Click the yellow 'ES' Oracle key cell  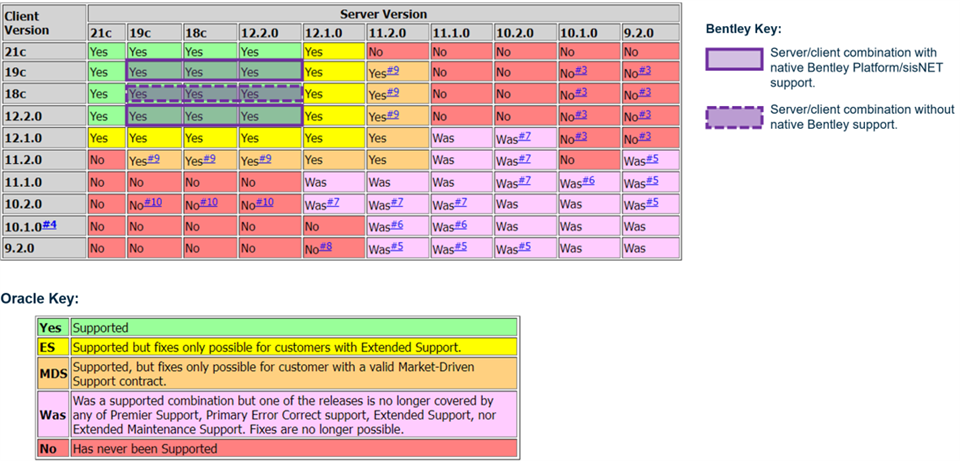pyautogui.click(x=53, y=347)
